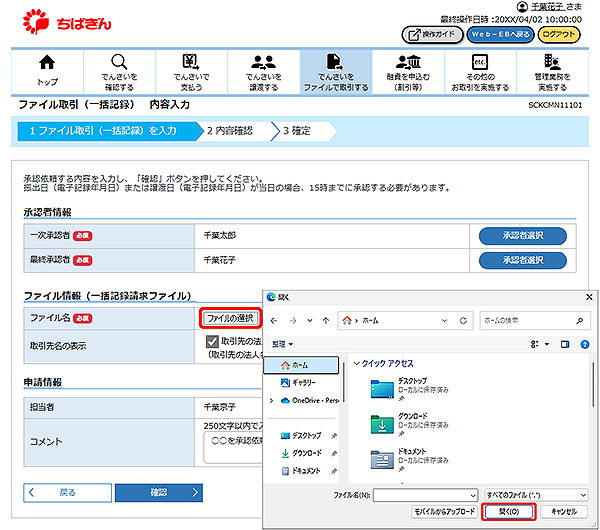Open the 操作ガイド button

point(432,35)
